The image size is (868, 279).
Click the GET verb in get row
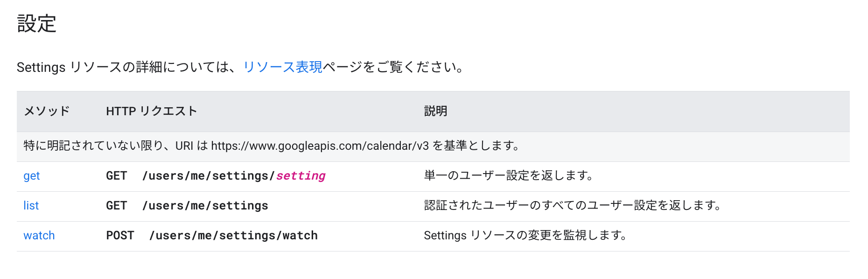tap(117, 176)
